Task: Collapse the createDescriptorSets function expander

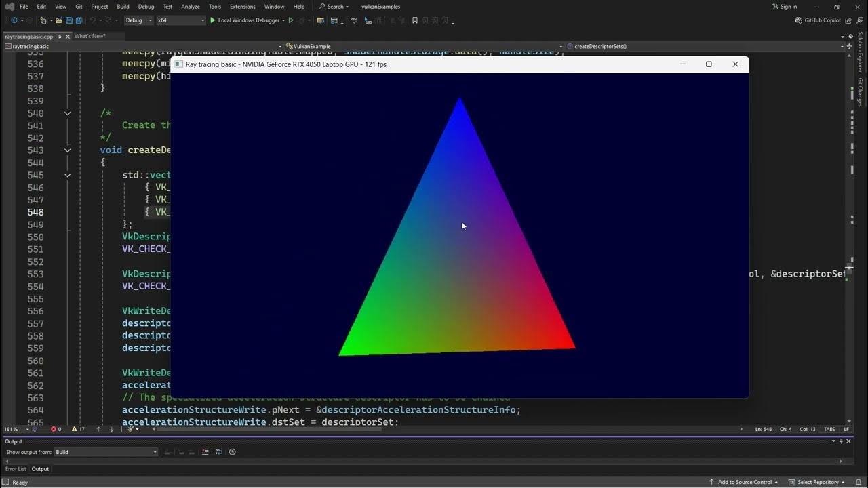Action: click(66, 150)
